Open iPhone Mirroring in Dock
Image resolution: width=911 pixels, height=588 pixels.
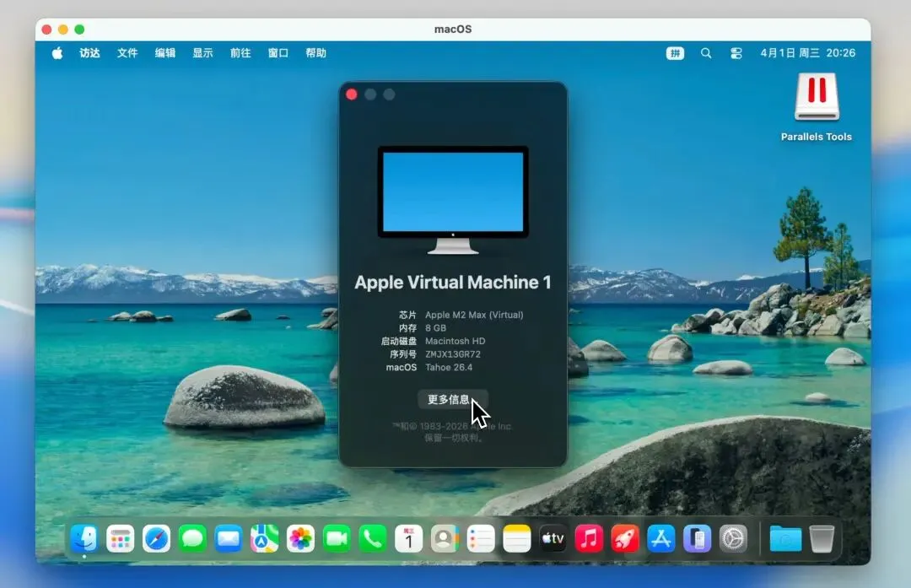697,538
